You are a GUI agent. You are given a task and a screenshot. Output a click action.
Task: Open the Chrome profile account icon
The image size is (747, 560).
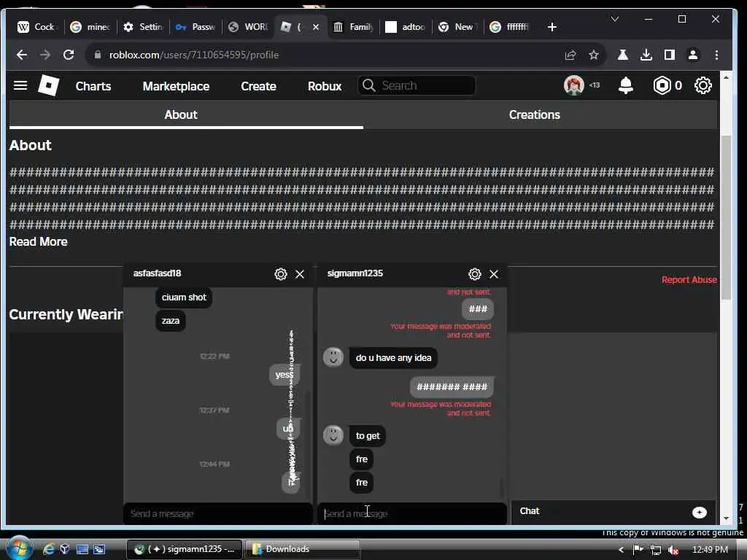(693, 55)
